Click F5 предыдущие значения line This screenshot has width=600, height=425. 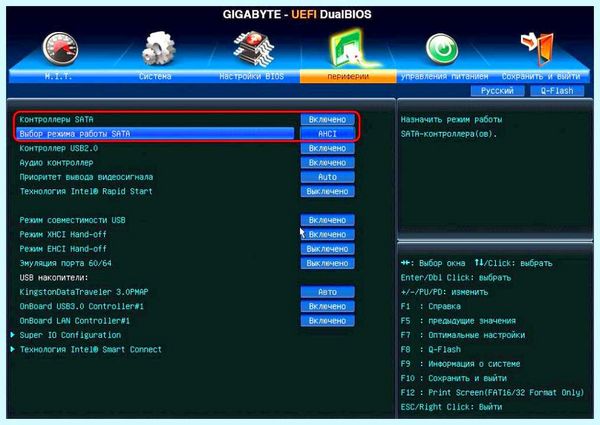pos(458,321)
